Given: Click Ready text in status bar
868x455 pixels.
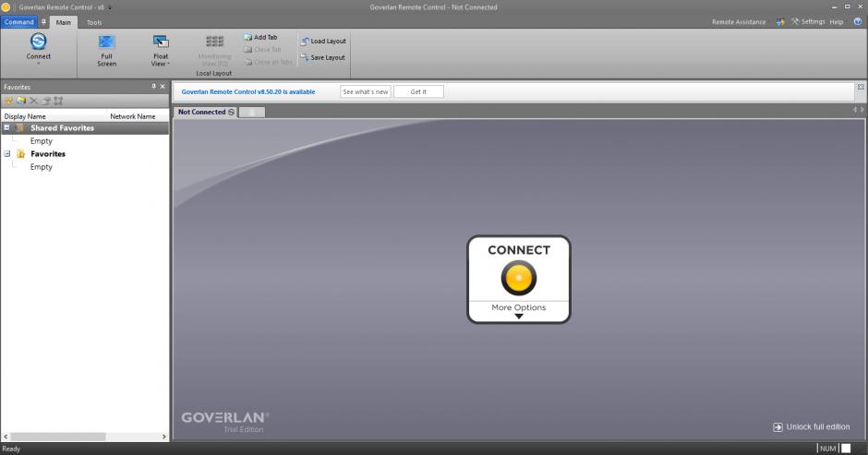Looking at the screenshot, I should [11, 449].
